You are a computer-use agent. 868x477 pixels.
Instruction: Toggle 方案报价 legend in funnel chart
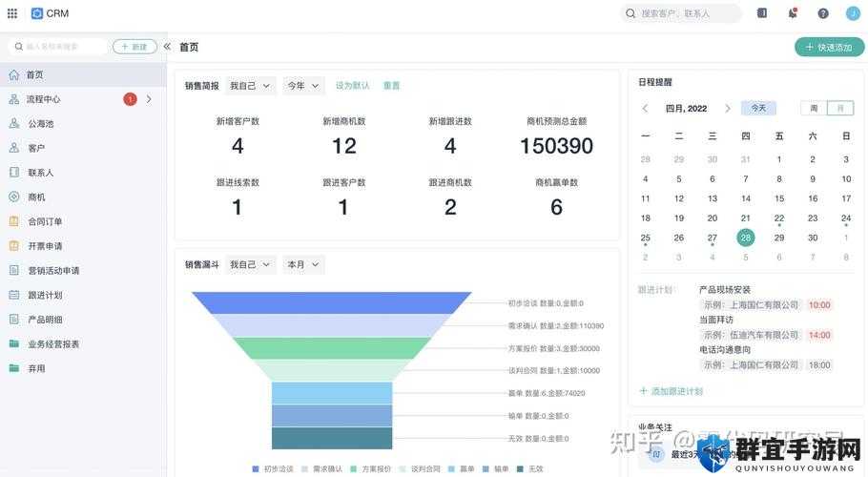(371, 468)
